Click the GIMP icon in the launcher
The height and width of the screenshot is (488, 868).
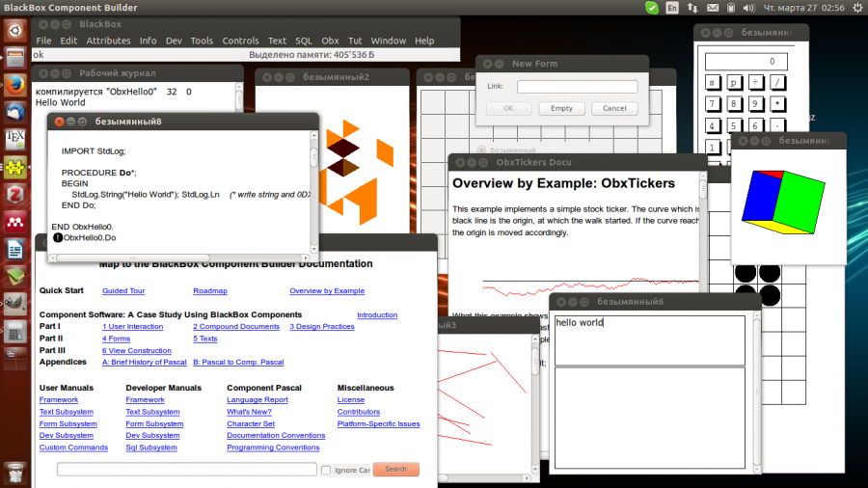(x=14, y=305)
